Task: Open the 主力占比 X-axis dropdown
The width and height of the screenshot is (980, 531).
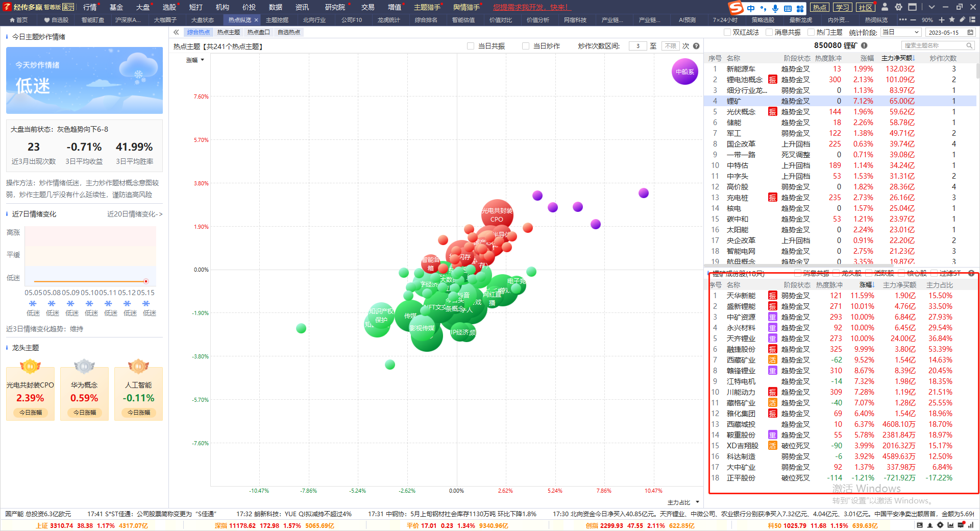Action: tap(683, 502)
